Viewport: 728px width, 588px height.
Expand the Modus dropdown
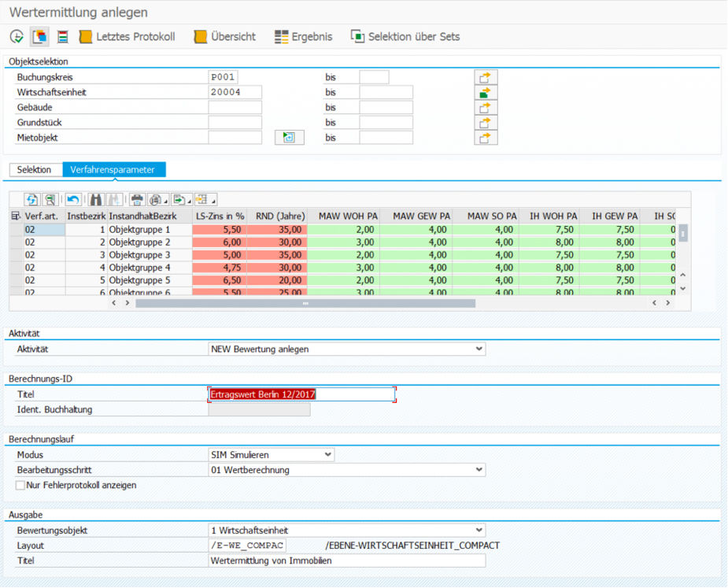pos(327,455)
